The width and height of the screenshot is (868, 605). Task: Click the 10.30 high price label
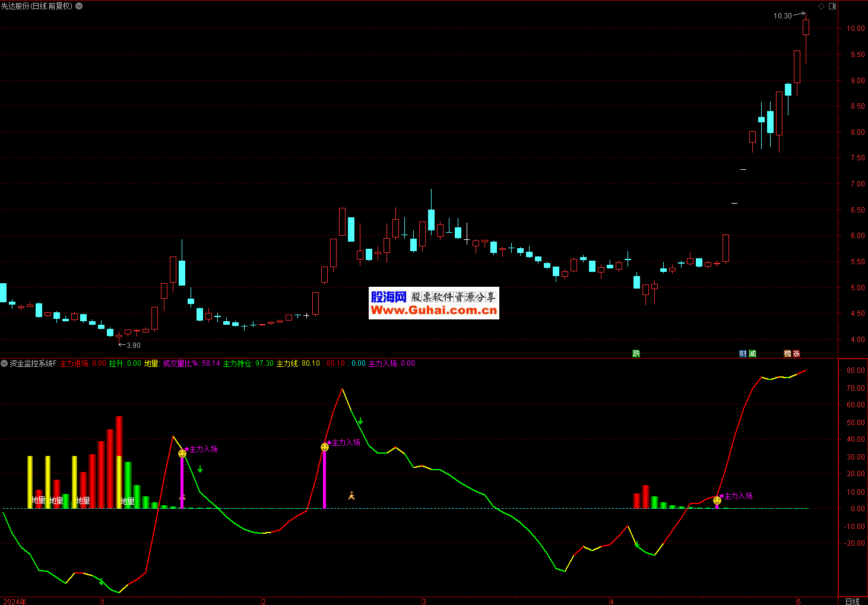pos(783,16)
